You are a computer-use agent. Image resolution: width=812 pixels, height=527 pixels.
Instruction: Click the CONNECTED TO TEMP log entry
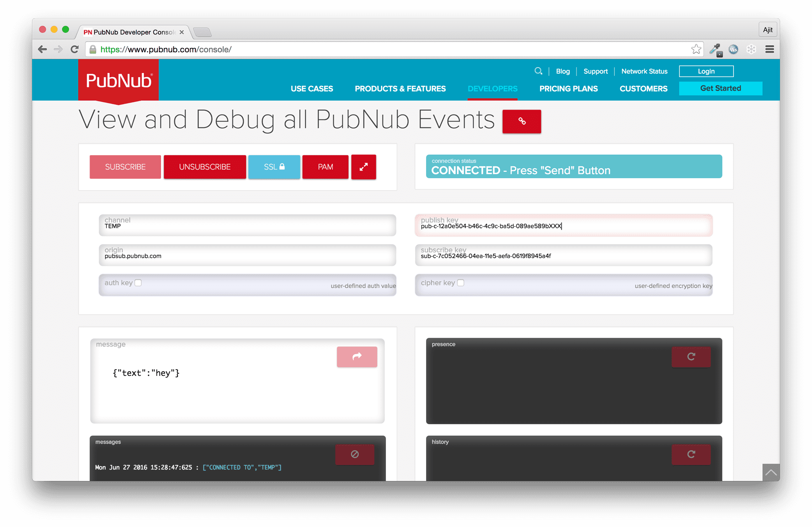click(x=188, y=467)
